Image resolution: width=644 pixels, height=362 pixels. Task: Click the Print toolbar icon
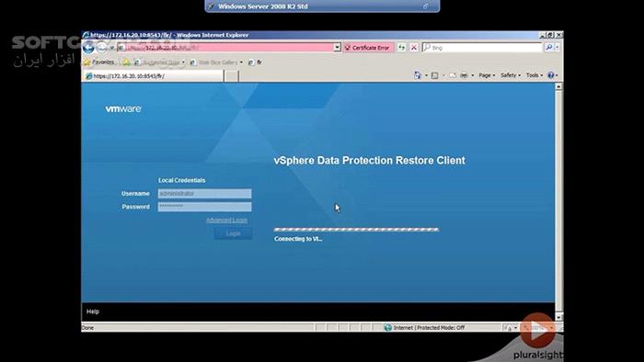(464, 75)
